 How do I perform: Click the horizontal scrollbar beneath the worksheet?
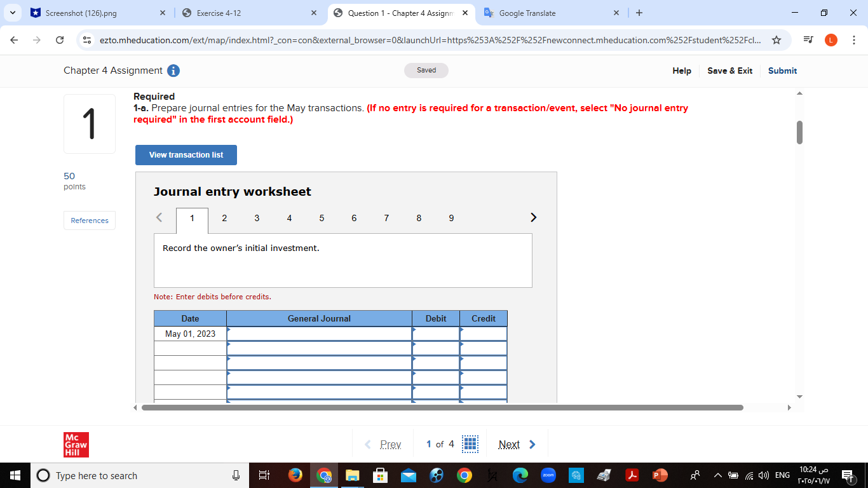pyautogui.click(x=442, y=407)
